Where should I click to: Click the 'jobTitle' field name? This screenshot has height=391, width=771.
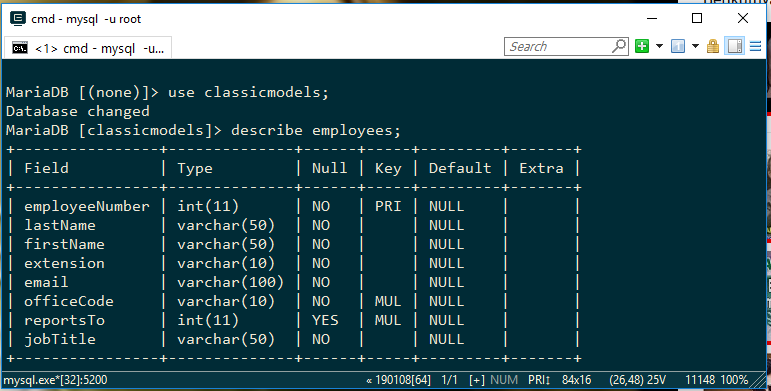point(60,339)
